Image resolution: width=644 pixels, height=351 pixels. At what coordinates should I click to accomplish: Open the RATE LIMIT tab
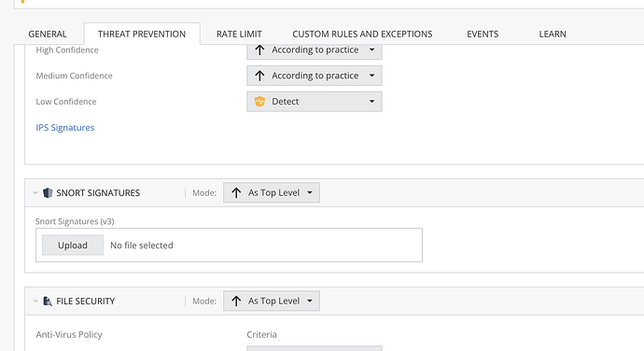pyautogui.click(x=239, y=35)
